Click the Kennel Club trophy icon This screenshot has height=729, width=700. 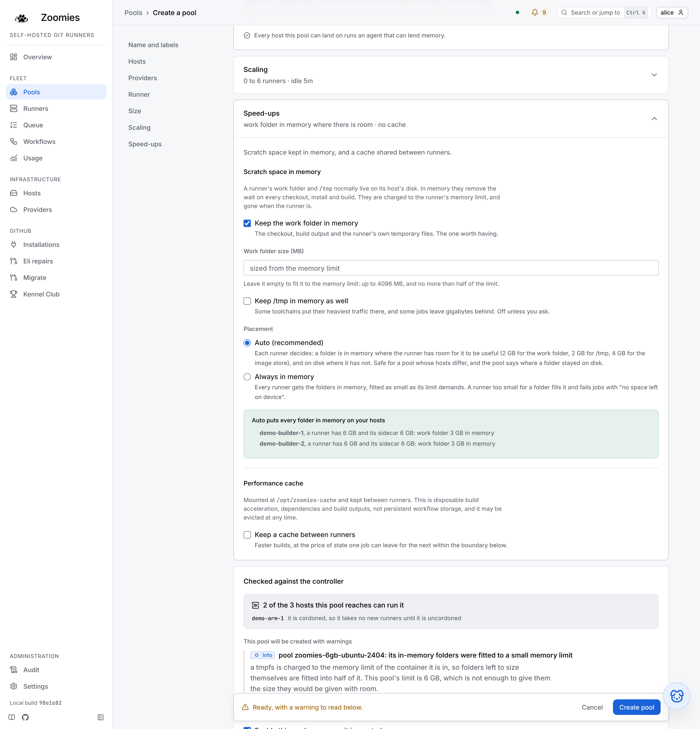(x=14, y=294)
